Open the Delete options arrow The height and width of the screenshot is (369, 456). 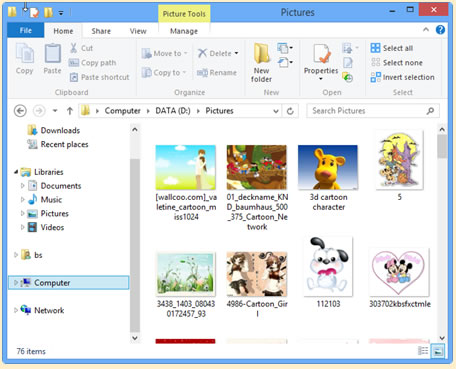[236, 53]
